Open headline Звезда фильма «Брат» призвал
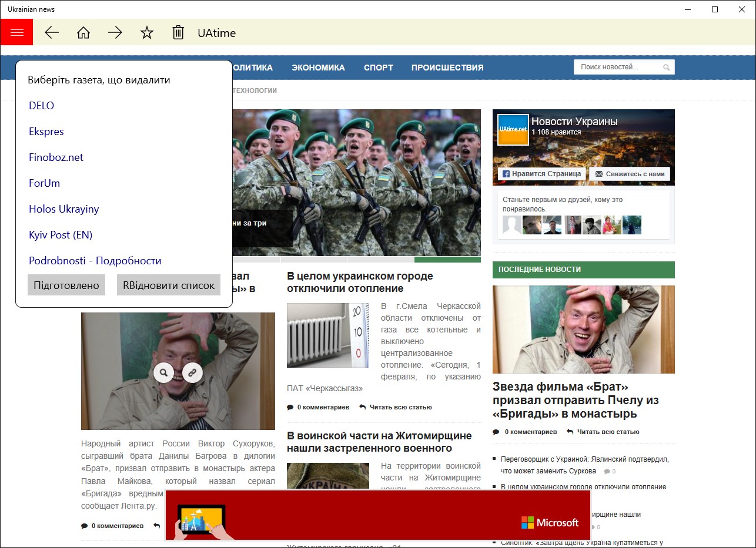This screenshot has width=756, height=548. click(576, 400)
